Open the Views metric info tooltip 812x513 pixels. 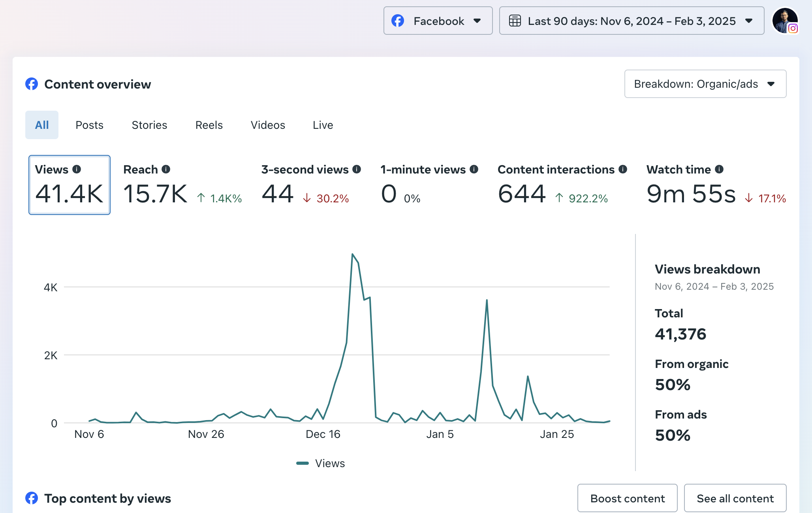click(x=76, y=169)
